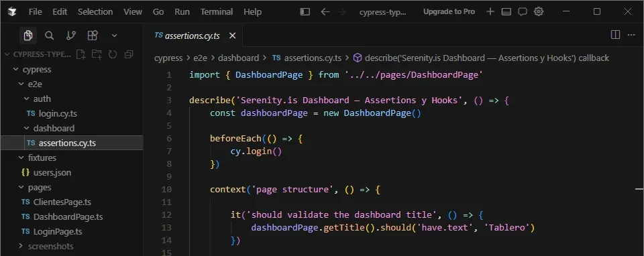Open the Go menu
Screen dimensions: 644x256
[158, 12]
